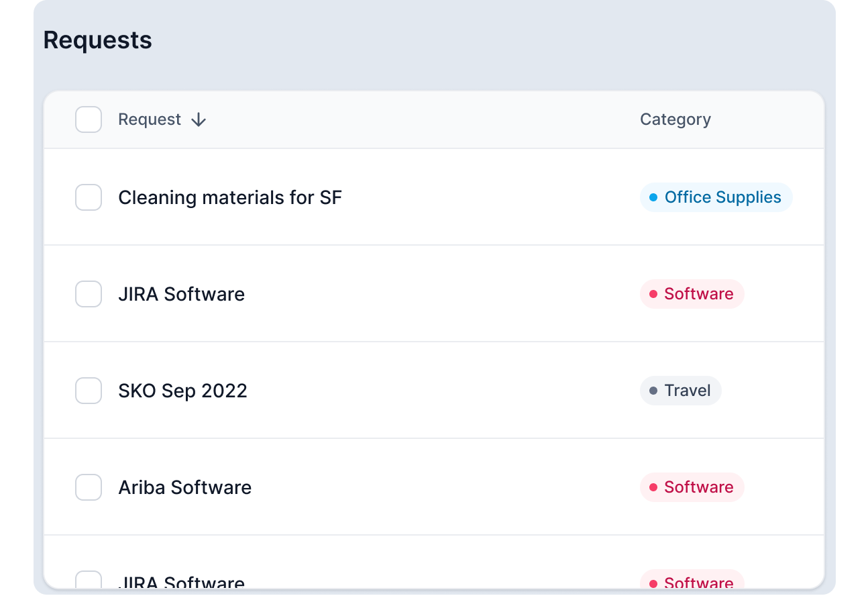Check the Ariba Software row checkbox

[89, 488]
